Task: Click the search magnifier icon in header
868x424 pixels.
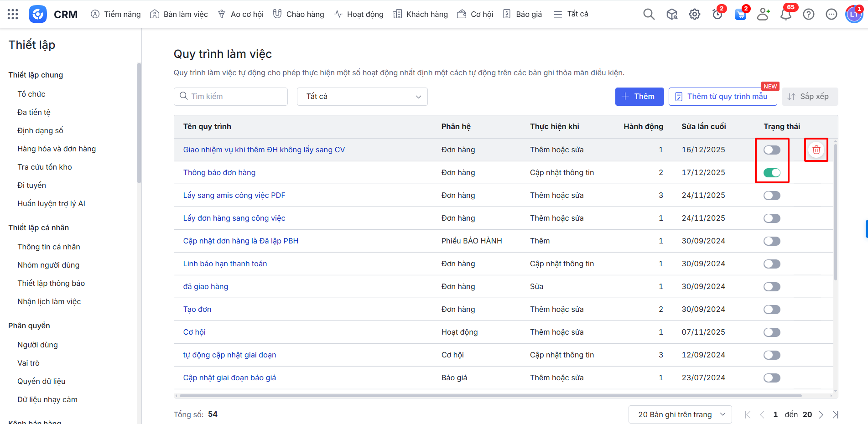Action: tap(649, 14)
